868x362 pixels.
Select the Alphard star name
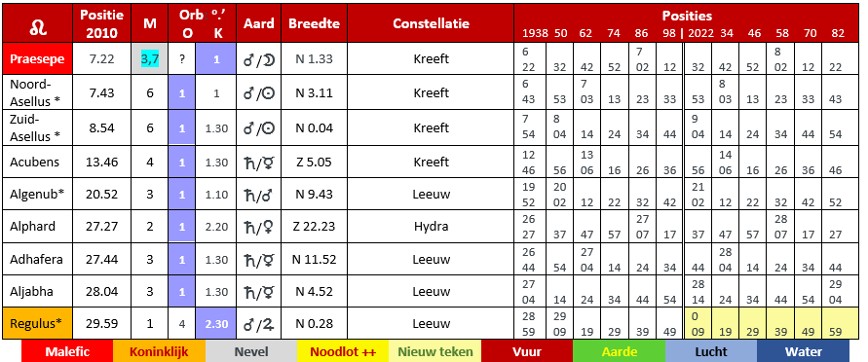point(33,227)
